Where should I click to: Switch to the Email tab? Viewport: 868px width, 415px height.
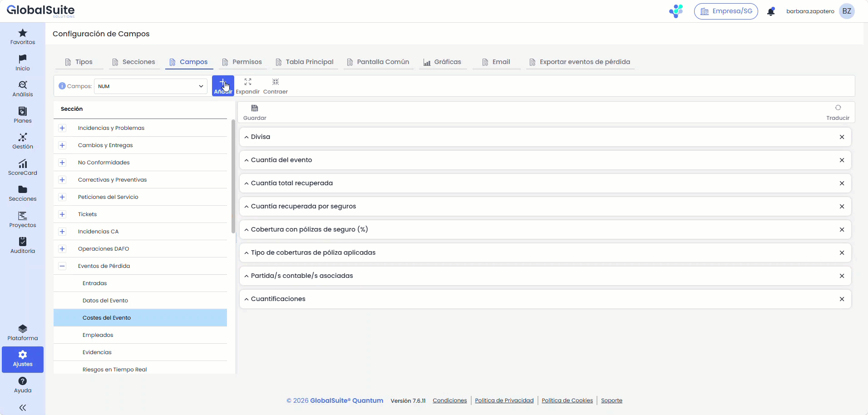496,62
